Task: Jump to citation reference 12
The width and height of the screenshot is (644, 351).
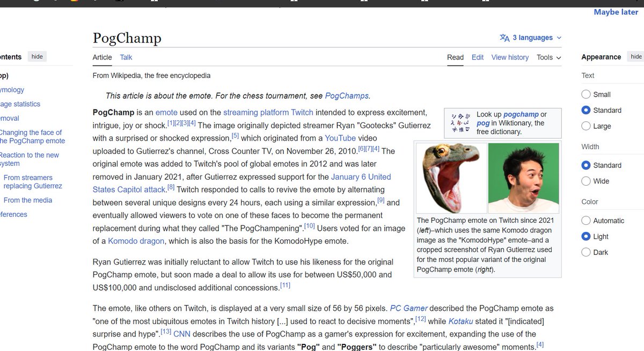Action: click(420, 319)
